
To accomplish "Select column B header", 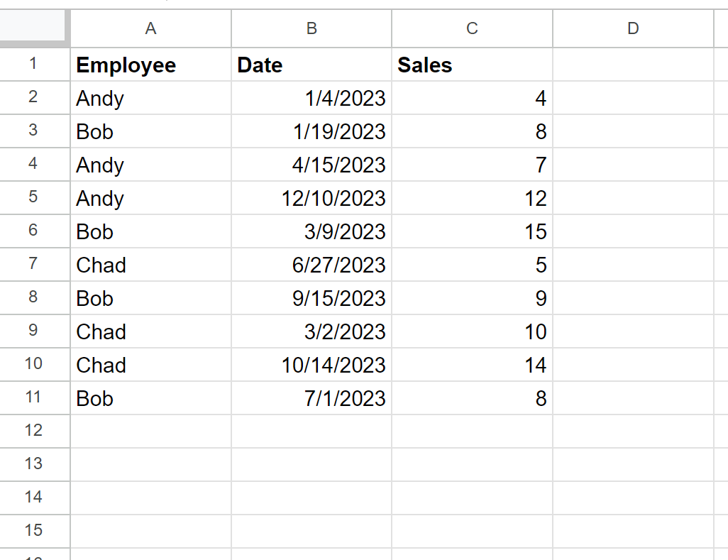I will [311, 28].
